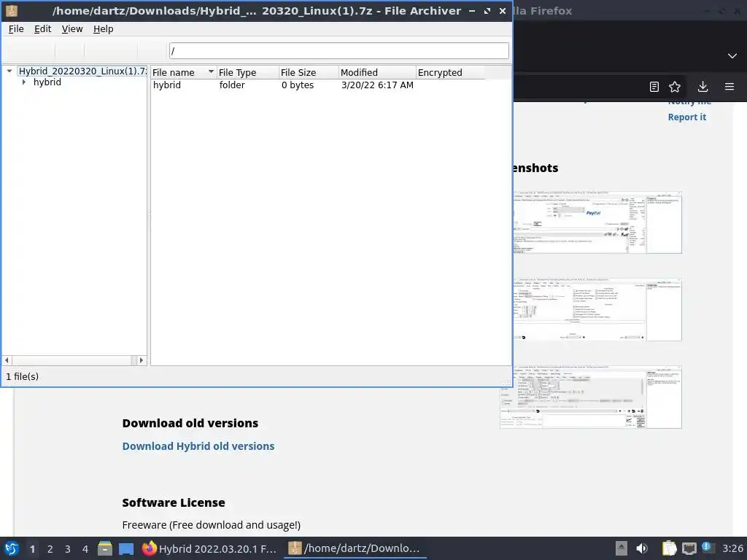Open second Hybrid screenshot thumbnail
Screen dimensions: 747x560
[597, 309]
